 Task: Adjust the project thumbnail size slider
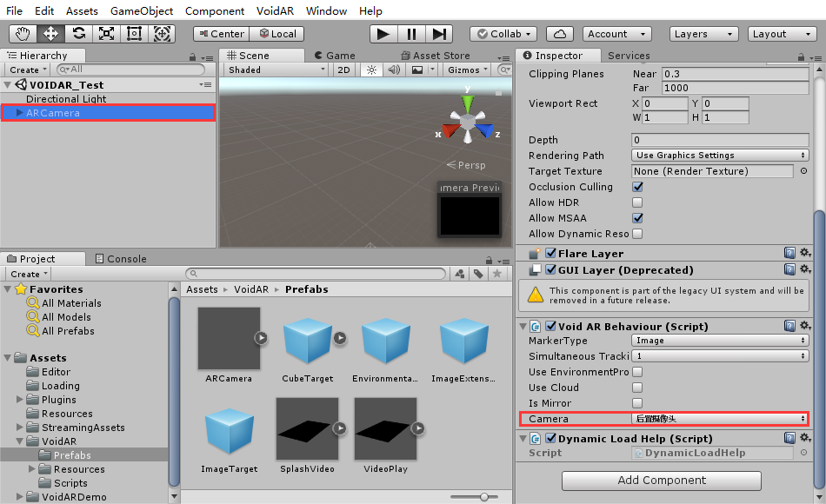[x=483, y=496]
